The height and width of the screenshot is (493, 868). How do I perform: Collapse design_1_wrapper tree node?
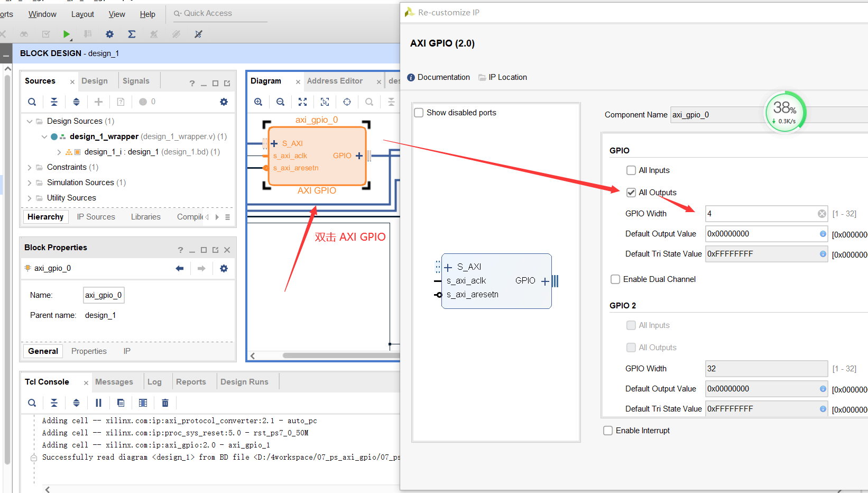(44, 136)
